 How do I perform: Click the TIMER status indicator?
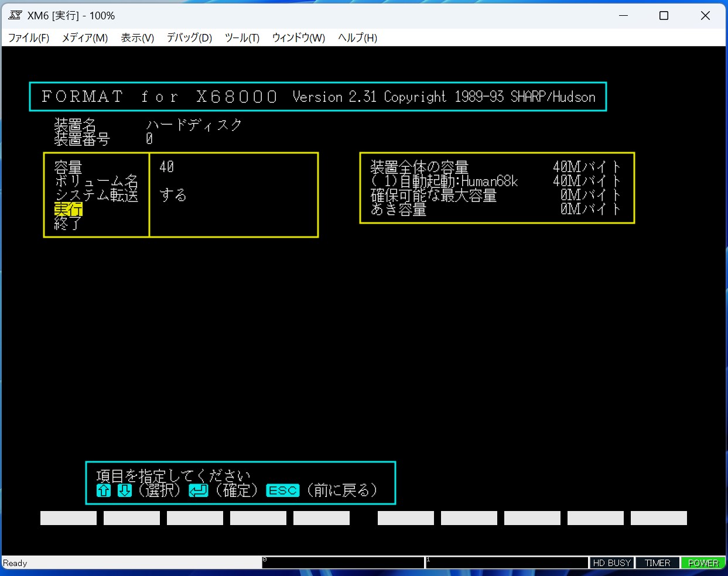[657, 563]
